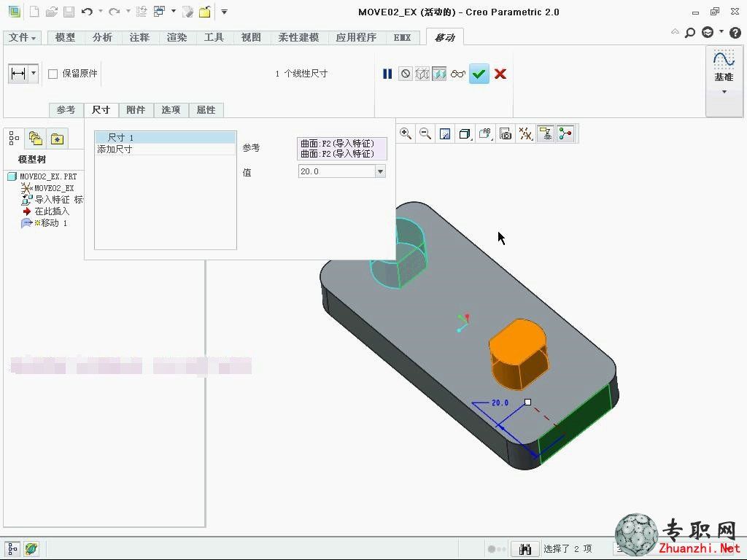
Task: Check the 保留原件 checkbox
Action: [53, 74]
